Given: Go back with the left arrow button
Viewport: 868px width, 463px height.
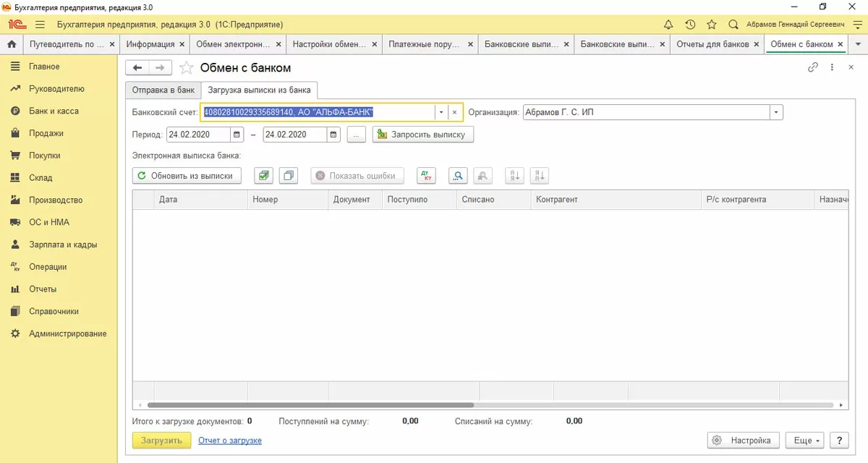Looking at the screenshot, I should click(137, 68).
